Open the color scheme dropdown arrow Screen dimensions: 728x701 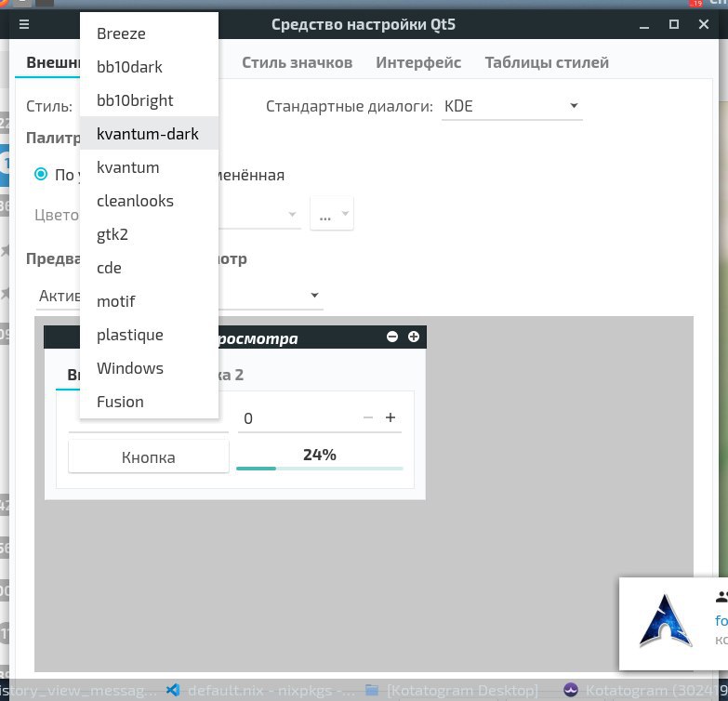(292, 214)
